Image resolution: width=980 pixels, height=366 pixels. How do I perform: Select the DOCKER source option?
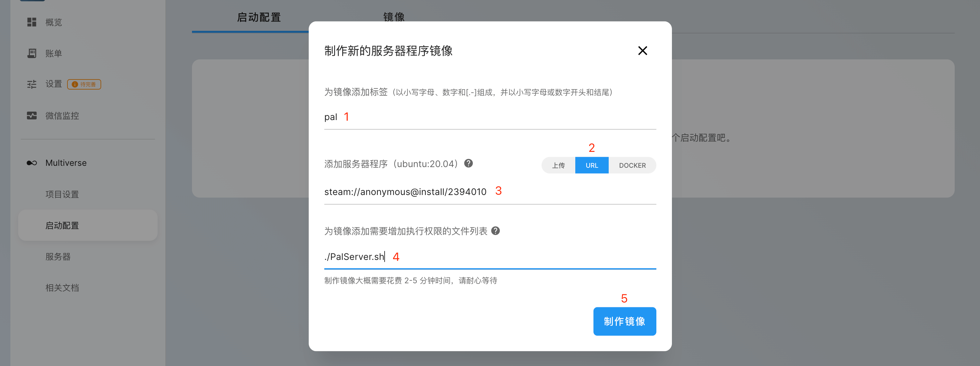[x=632, y=165]
